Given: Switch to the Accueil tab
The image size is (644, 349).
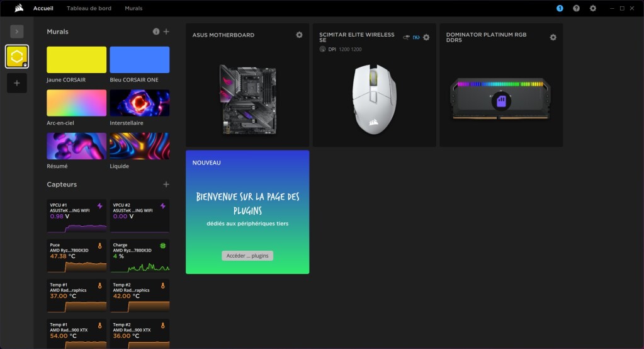Looking at the screenshot, I should (43, 8).
